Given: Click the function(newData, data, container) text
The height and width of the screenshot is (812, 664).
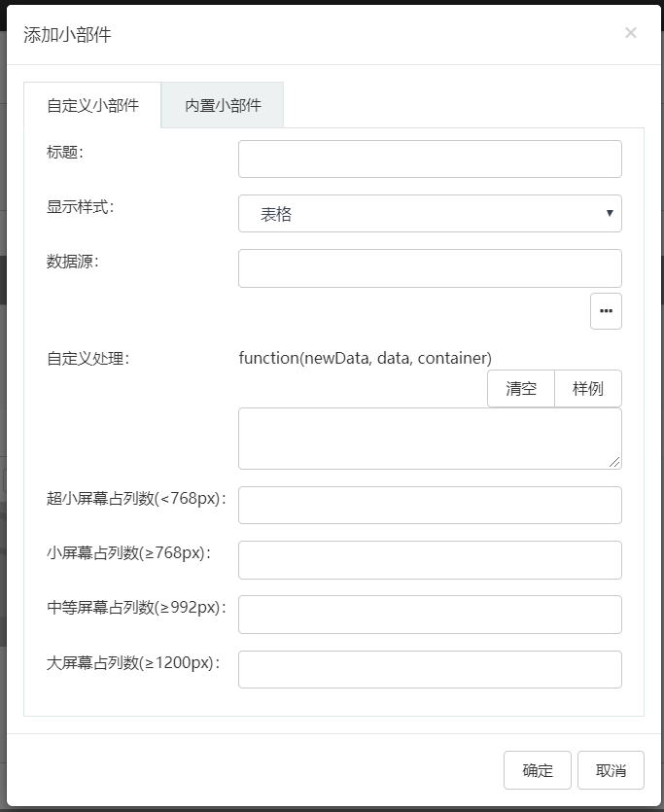Looking at the screenshot, I should tap(365, 358).
